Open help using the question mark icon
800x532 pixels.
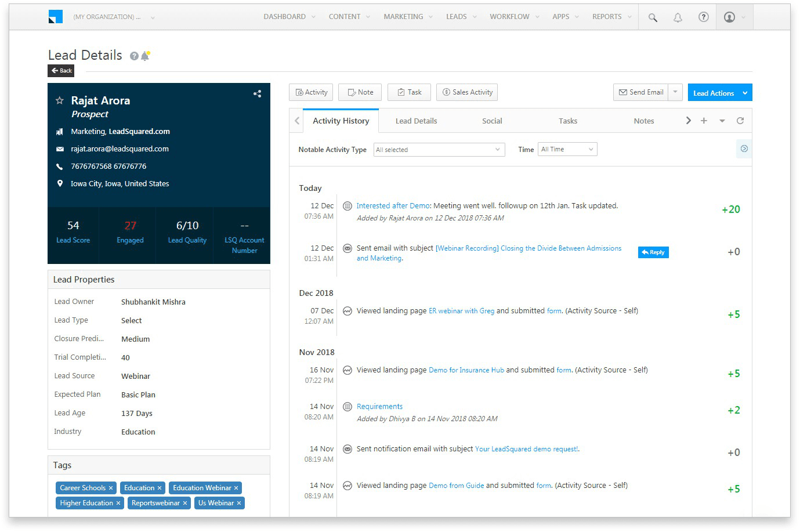coord(704,17)
